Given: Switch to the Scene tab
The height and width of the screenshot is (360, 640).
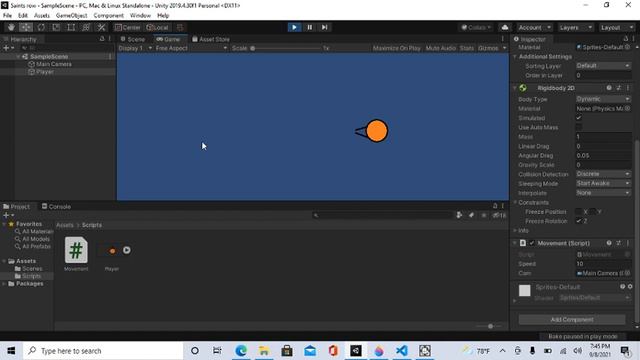Looking at the screenshot, I should click(133, 39).
